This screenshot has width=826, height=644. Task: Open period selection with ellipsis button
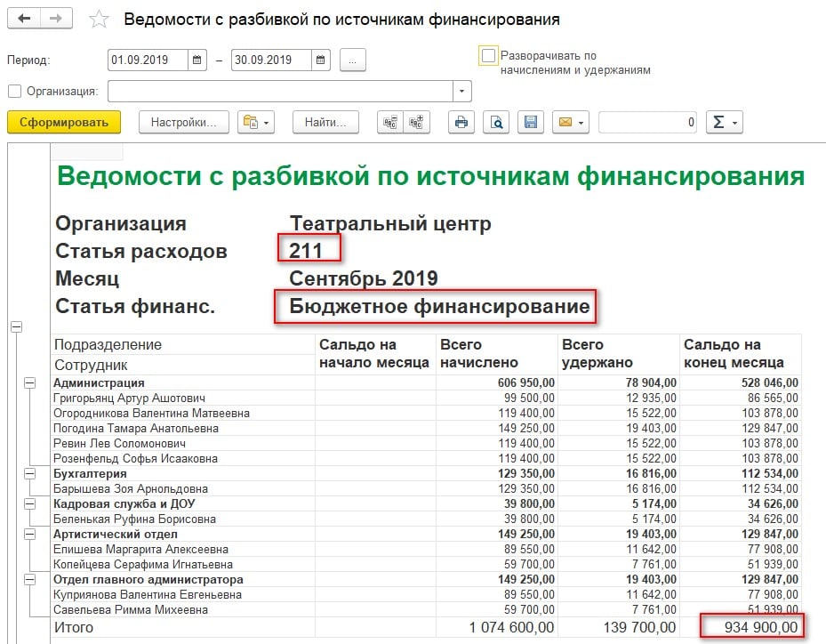352,60
